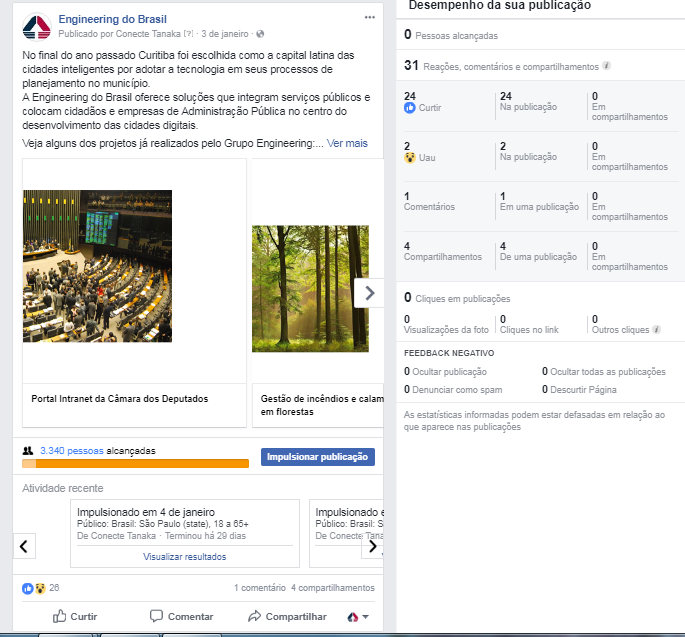Click the info icon next to Outros cliques
This screenshot has width=685, height=637.
[x=656, y=329]
